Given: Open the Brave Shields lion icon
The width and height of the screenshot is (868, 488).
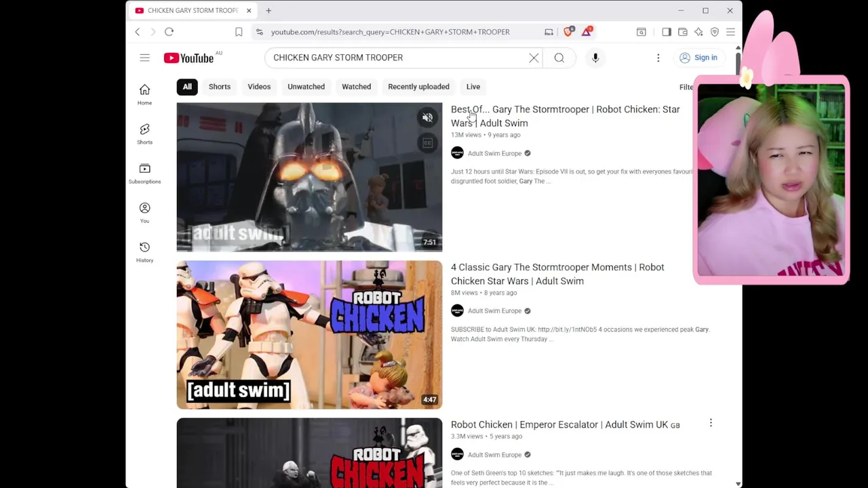Looking at the screenshot, I should (569, 31).
